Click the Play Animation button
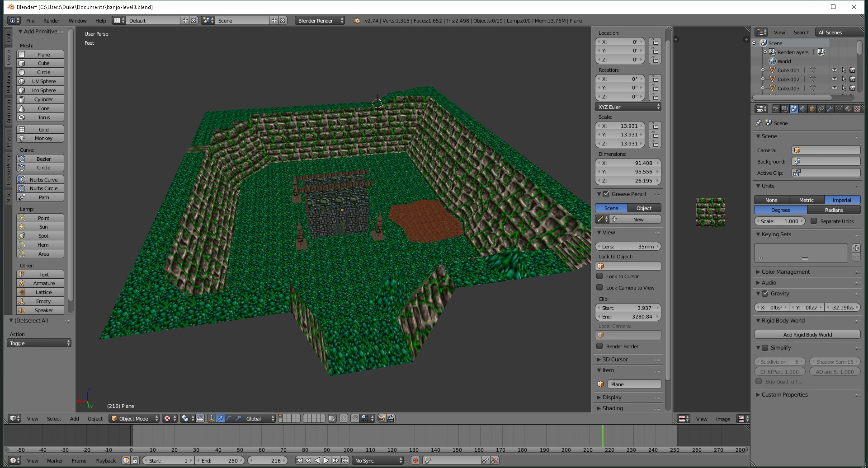The height and width of the screenshot is (468, 868). tap(326, 460)
